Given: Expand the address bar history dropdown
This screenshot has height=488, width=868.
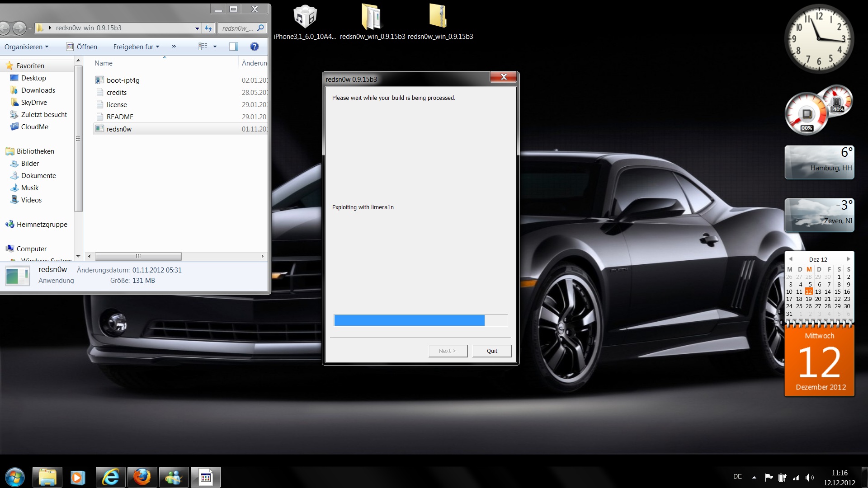Looking at the screenshot, I should [197, 28].
